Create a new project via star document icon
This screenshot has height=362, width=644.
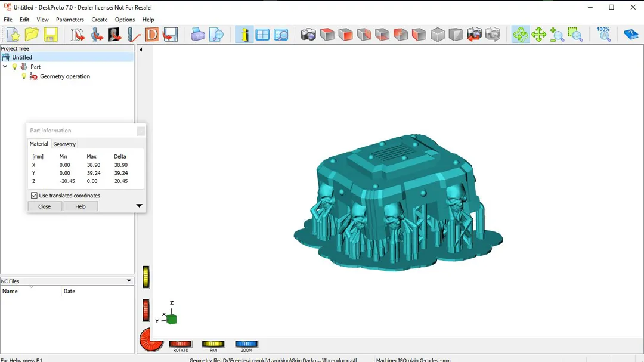(x=13, y=35)
